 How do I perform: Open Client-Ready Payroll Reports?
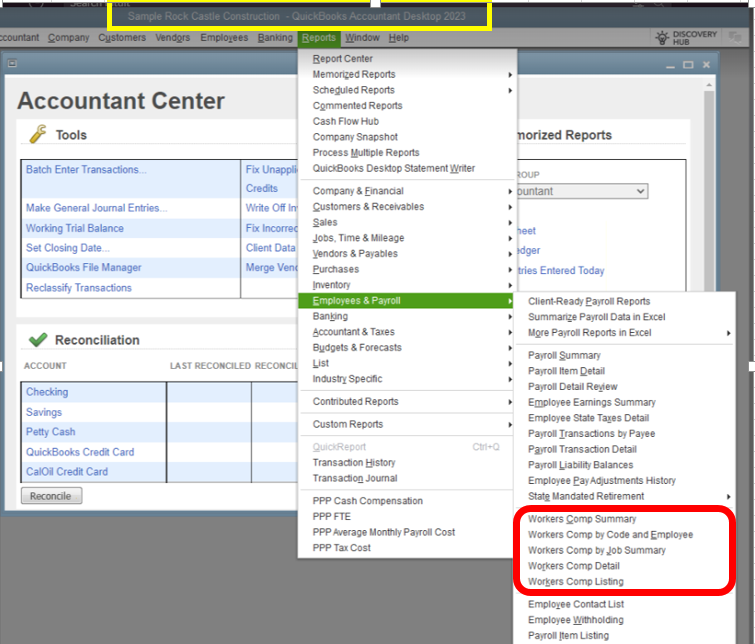[x=589, y=302]
